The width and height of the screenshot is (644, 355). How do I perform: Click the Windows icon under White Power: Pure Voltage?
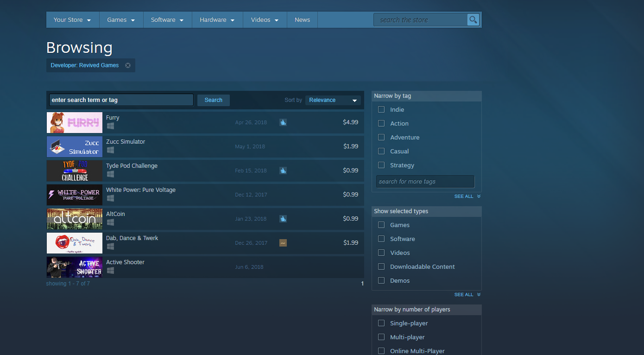click(x=110, y=198)
